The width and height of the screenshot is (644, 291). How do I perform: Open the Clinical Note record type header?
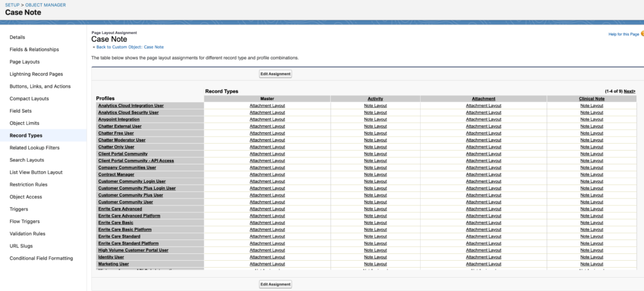tap(591, 99)
